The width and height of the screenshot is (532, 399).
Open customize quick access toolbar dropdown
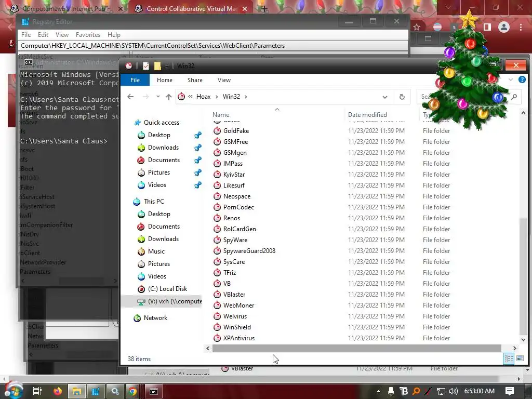[x=167, y=66]
